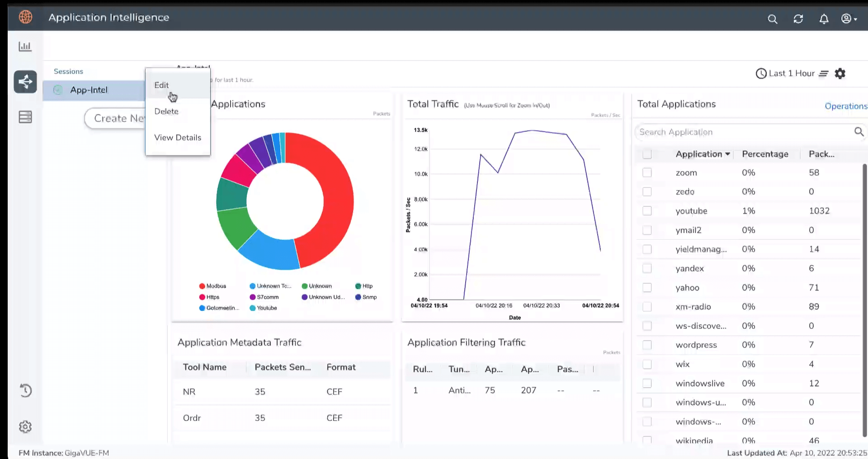Image resolution: width=868 pixels, height=459 pixels.
Task: Select View Details in context menu
Action: [x=178, y=137]
